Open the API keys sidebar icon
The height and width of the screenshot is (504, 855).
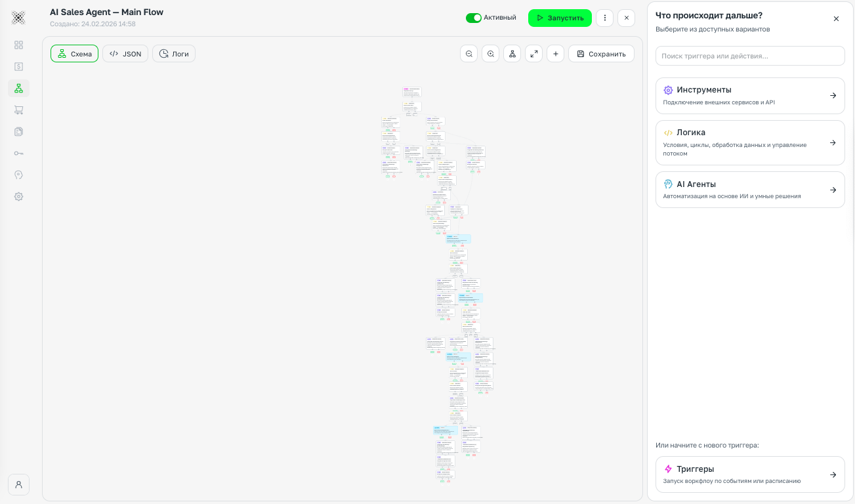point(18,153)
